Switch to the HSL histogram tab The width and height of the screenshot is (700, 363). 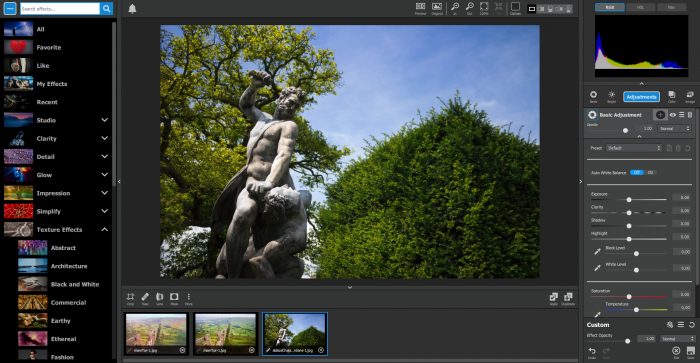click(640, 8)
